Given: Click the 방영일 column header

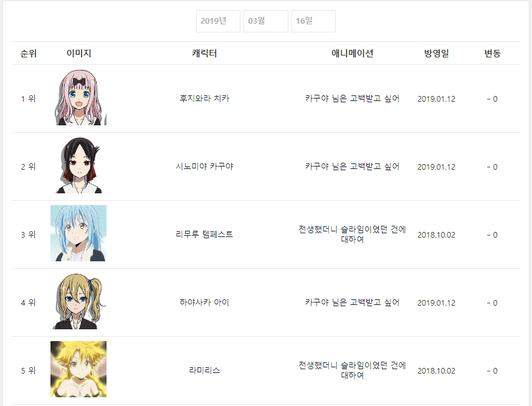Looking at the screenshot, I should click(x=436, y=54).
